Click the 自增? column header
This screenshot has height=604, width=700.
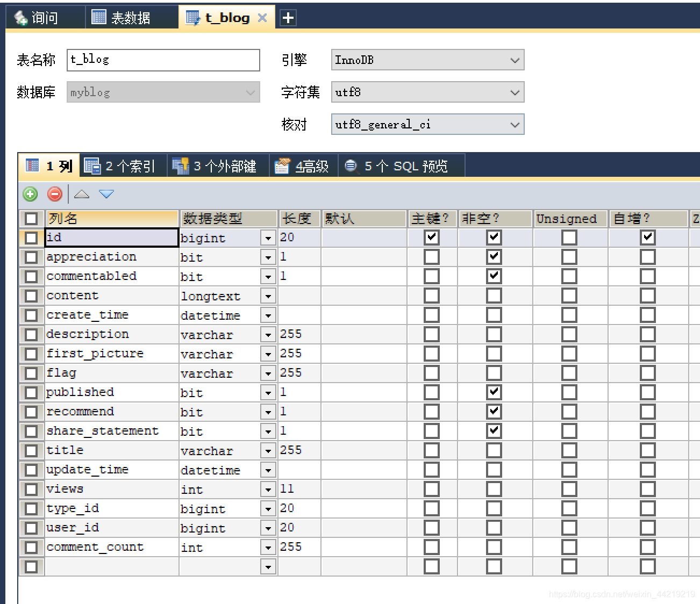point(648,219)
